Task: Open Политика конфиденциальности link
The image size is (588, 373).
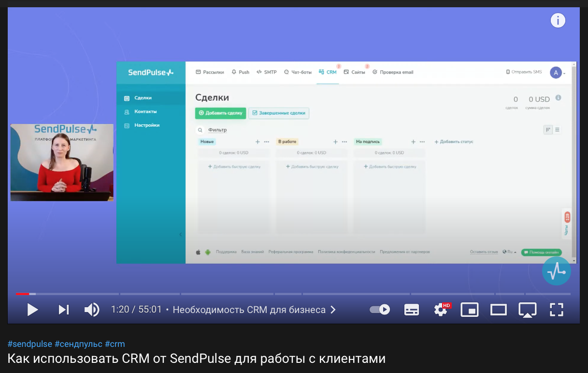Action: (346, 252)
